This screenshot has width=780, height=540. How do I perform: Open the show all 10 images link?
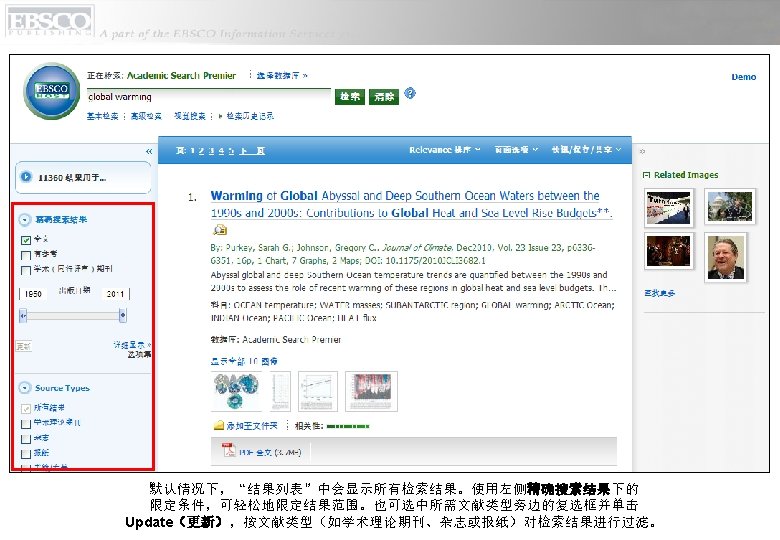(244, 361)
